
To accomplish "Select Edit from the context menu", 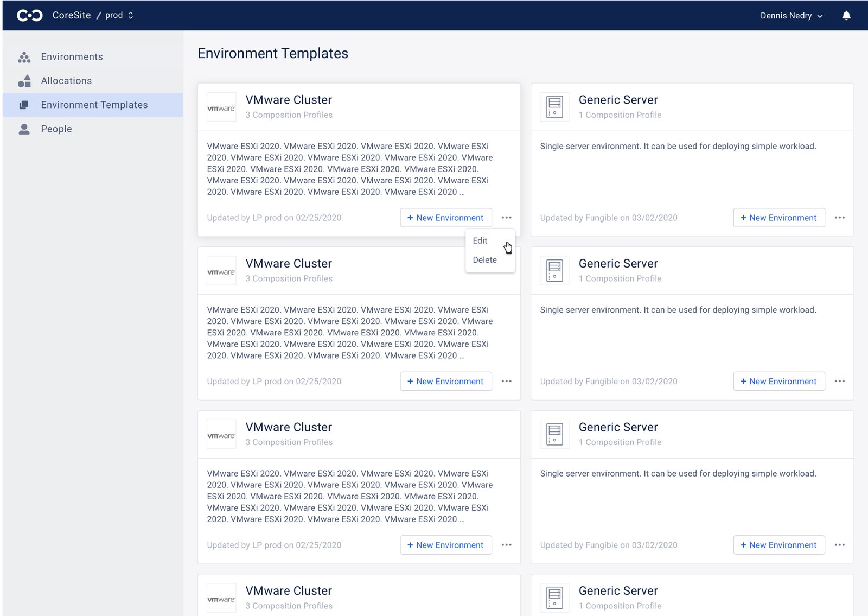I will (480, 240).
